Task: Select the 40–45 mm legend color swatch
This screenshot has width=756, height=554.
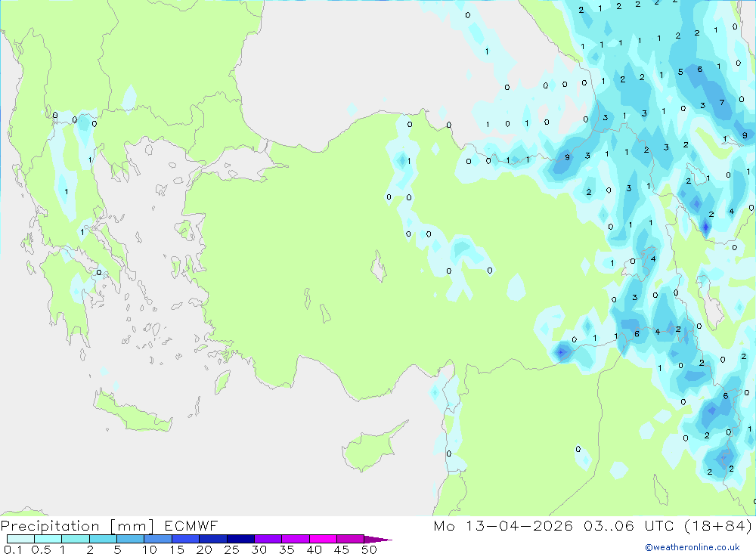Action: click(323, 539)
